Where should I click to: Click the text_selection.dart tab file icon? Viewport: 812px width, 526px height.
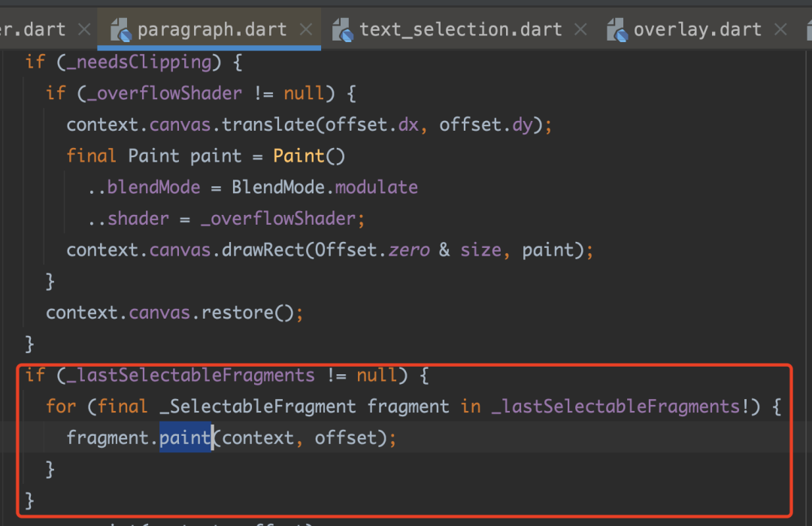[x=344, y=30]
